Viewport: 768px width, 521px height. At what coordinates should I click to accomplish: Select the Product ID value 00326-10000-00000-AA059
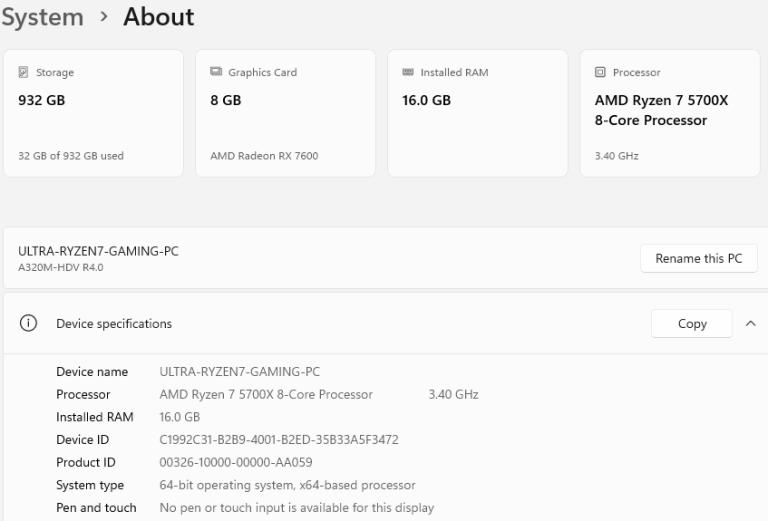coord(236,462)
